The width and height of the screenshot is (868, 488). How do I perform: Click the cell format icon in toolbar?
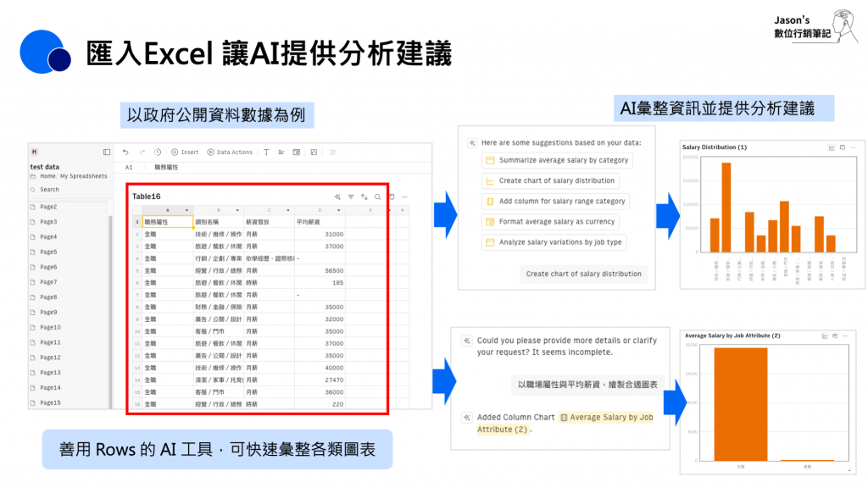(297, 152)
